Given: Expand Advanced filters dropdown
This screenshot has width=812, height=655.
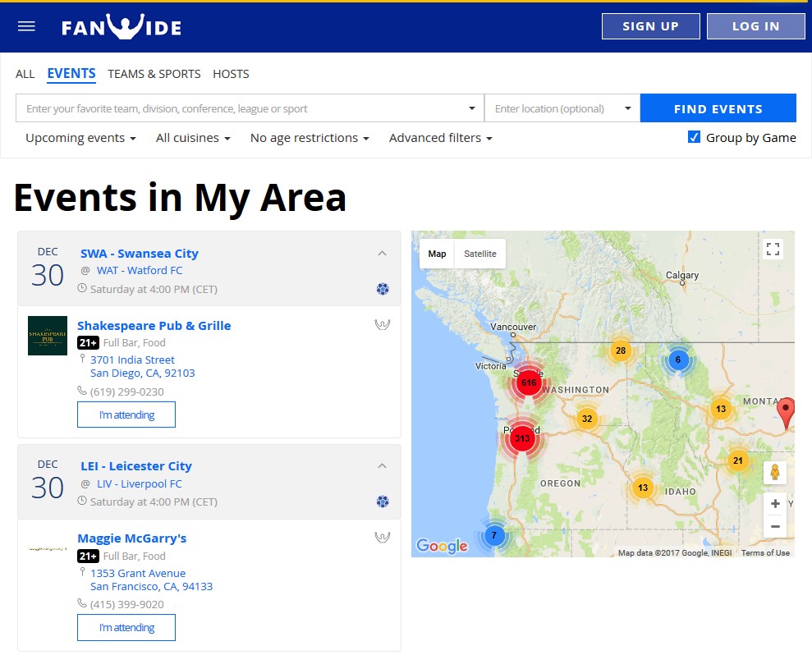Looking at the screenshot, I should [x=441, y=138].
